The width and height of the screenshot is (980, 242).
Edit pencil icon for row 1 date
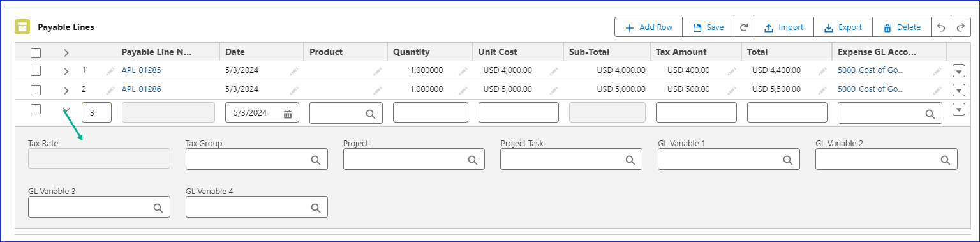pos(294,72)
